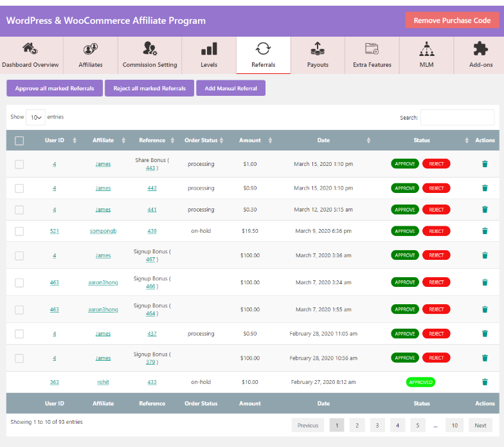Mark the Signup Bonus 467 row checkbox
This screenshot has width=504, height=447.
pyautogui.click(x=19, y=256)
